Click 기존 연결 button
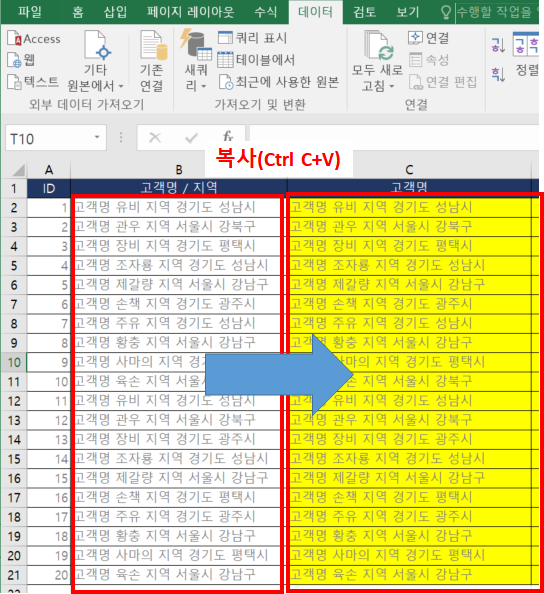The image size is (544, 594). (152, 61)
